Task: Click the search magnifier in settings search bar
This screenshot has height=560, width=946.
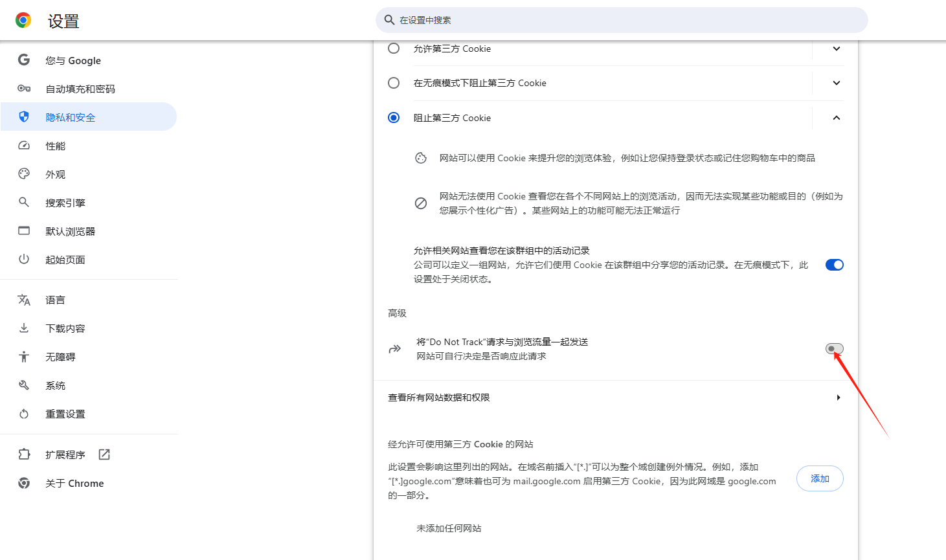Action: 389,20
